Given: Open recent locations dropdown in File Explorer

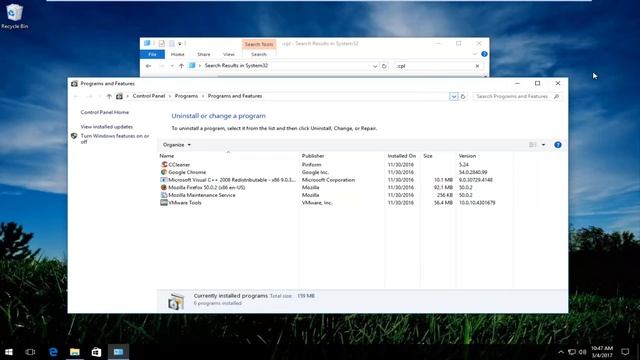Looking at the screenshot, I should coord(172,66).
